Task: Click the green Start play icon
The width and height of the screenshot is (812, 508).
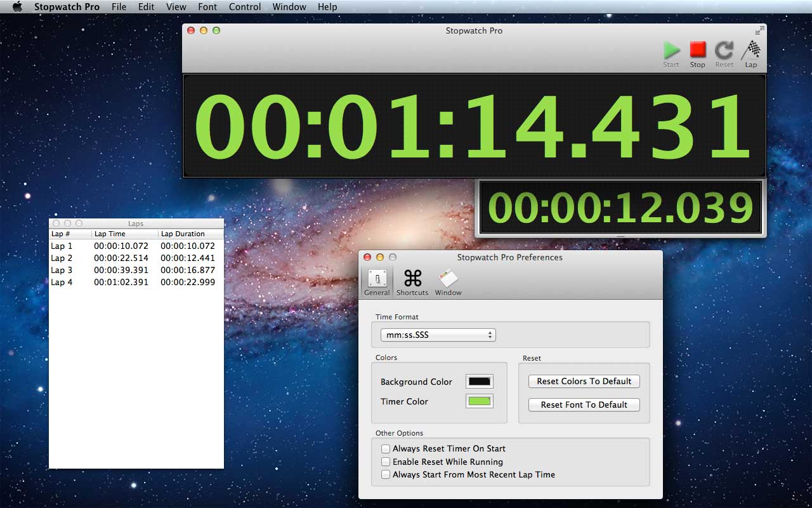Action: (x=671, y=51)
